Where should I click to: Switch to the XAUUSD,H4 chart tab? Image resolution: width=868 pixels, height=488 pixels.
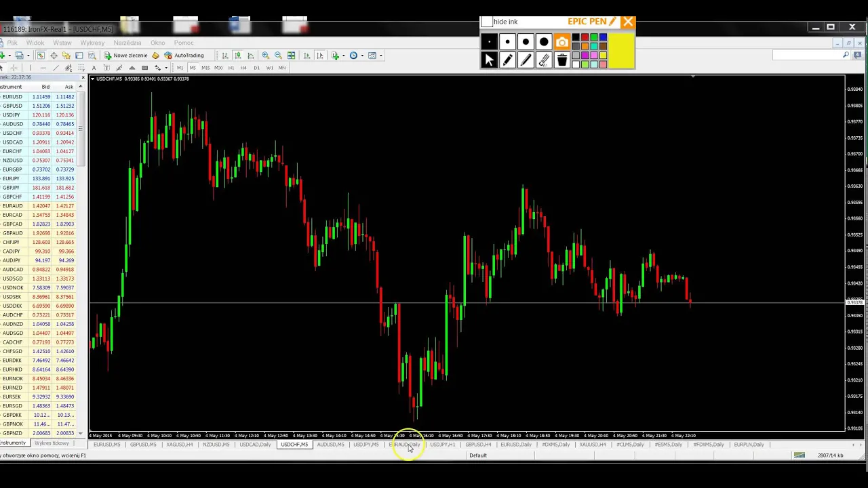pyautogui.click(x=592, y=445)
